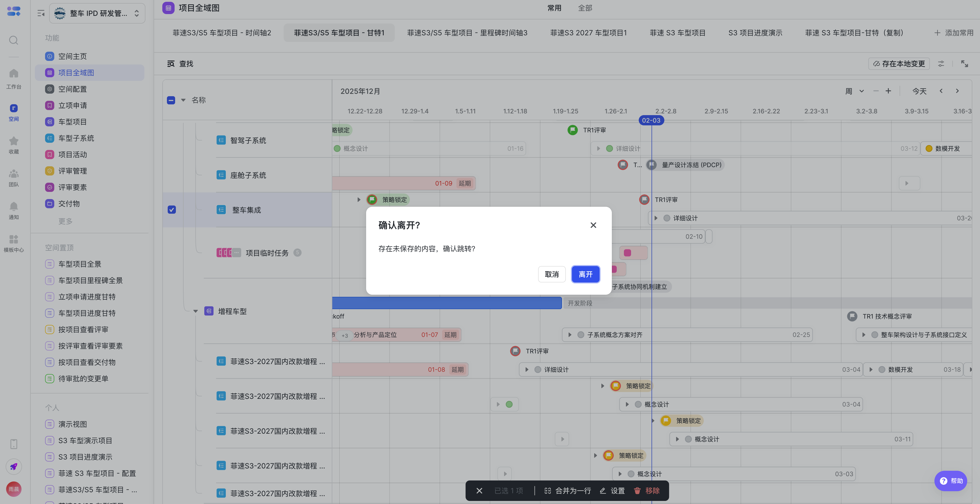Click the mobile device icon in left rail

point(14,444)
